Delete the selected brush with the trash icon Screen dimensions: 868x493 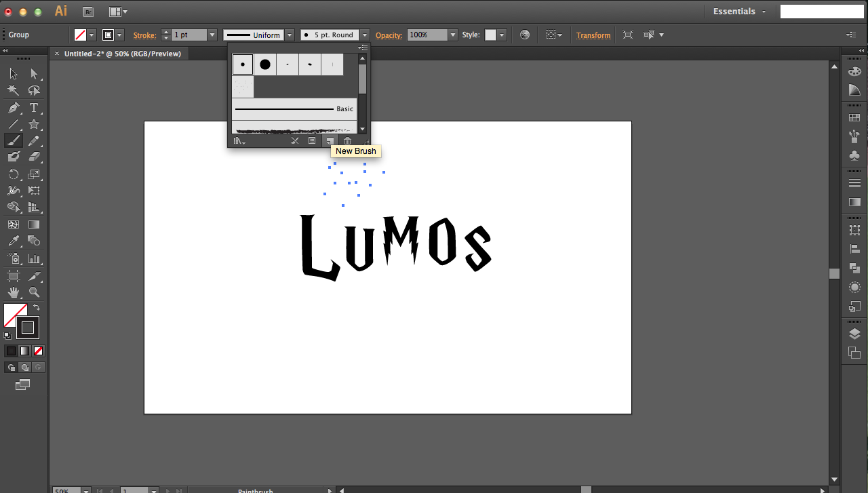point(347,141)
